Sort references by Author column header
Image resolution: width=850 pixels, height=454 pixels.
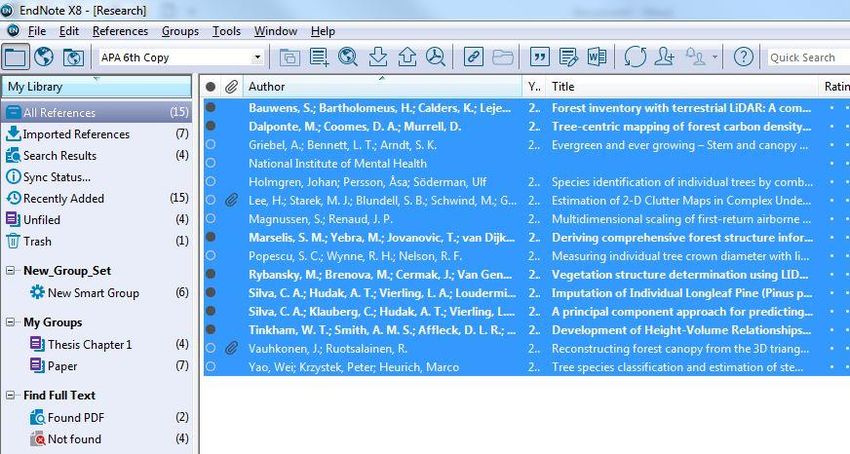tap(383, 87)
